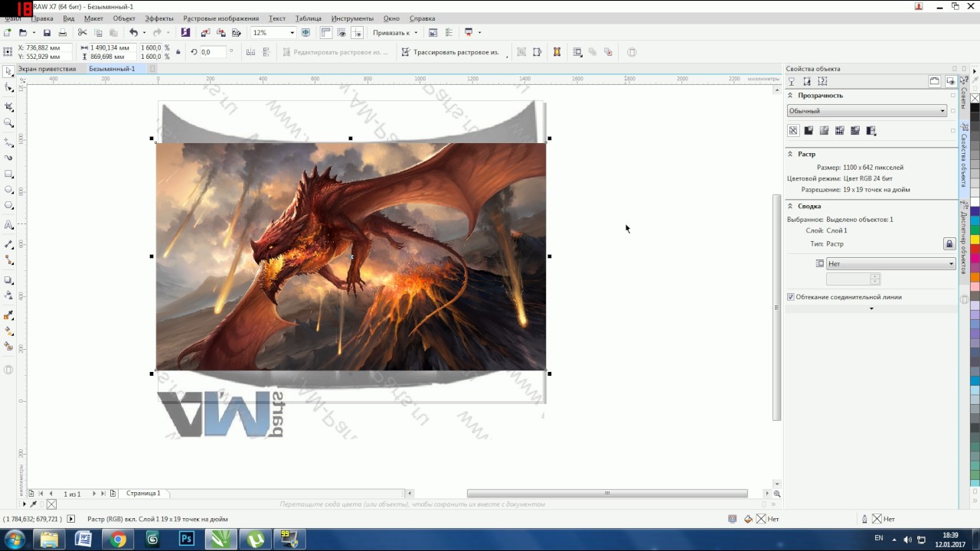Toggle Show rulers button in toolbar
This screenshot has height=551, width=980.
tap(326, 33)
